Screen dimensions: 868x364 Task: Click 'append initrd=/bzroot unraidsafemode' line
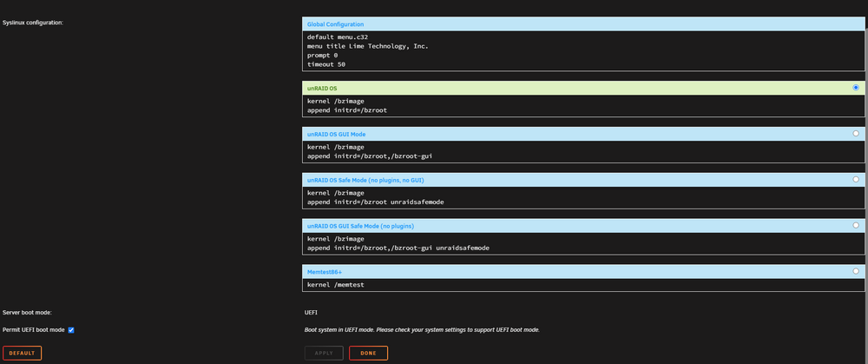[375, 202]
